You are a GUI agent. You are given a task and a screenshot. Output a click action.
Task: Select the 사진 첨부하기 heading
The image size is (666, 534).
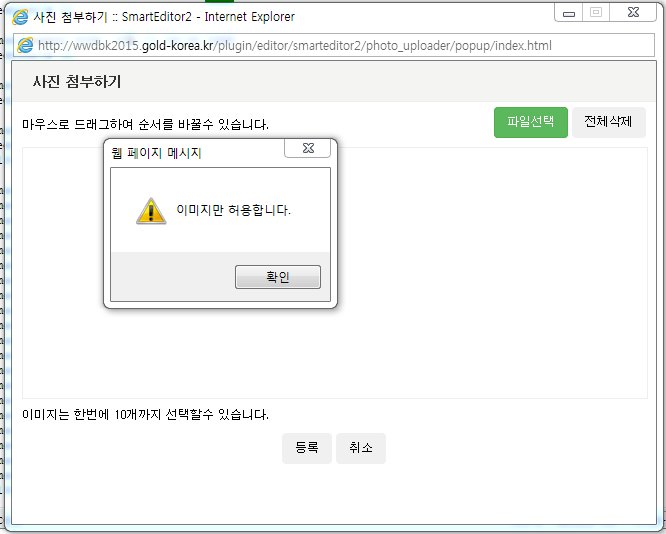(77, 81)
